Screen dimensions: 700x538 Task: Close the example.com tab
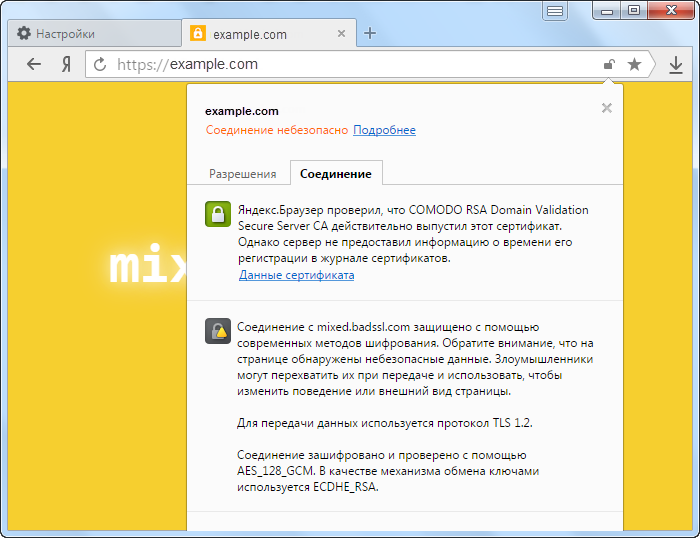tap(342, 33)
